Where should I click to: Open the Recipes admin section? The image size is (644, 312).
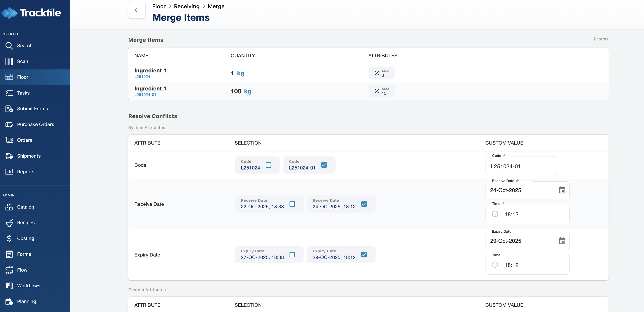[26, 223]
